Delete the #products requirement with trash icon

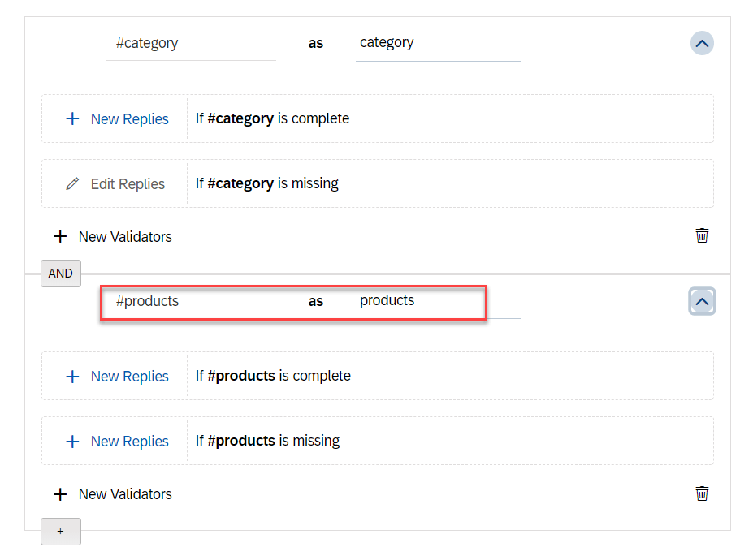tap(702, 493)
